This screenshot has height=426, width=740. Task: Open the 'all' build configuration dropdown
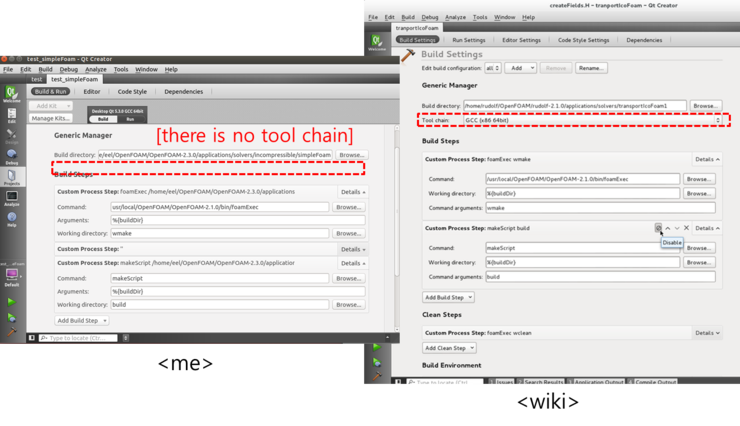point(493,68)
